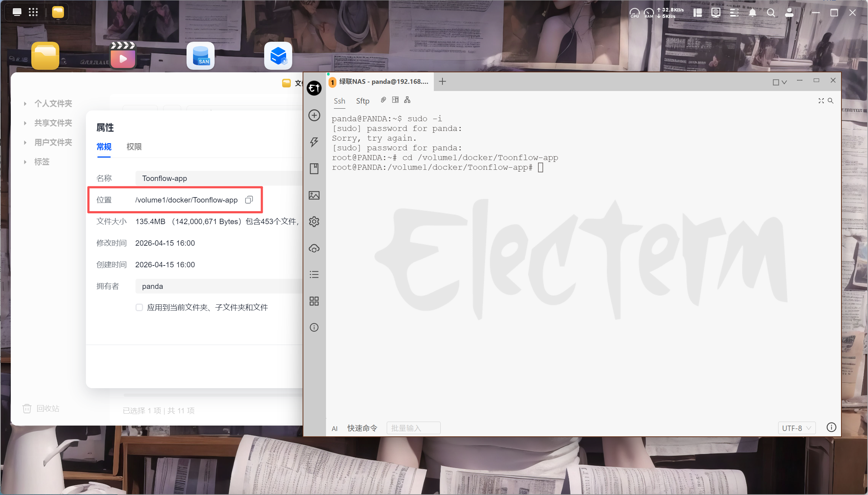Screen dimensions: 868x495
Task: Switch to the Sftp tab
Action: (x=363, y=101)
